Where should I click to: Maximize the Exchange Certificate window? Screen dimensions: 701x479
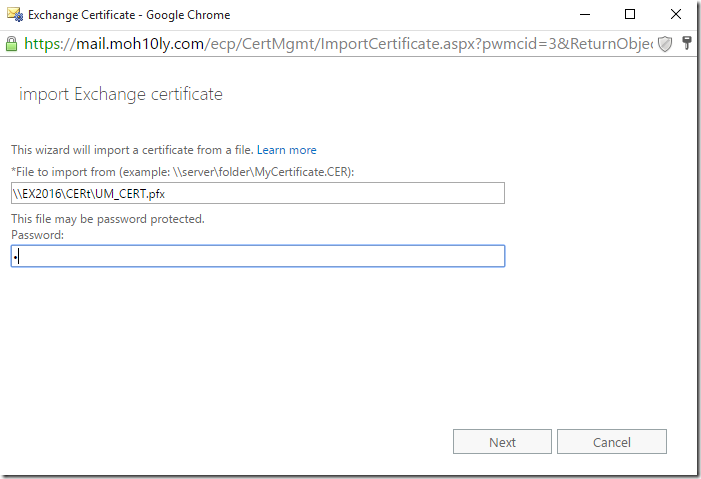tap(629, 14)
